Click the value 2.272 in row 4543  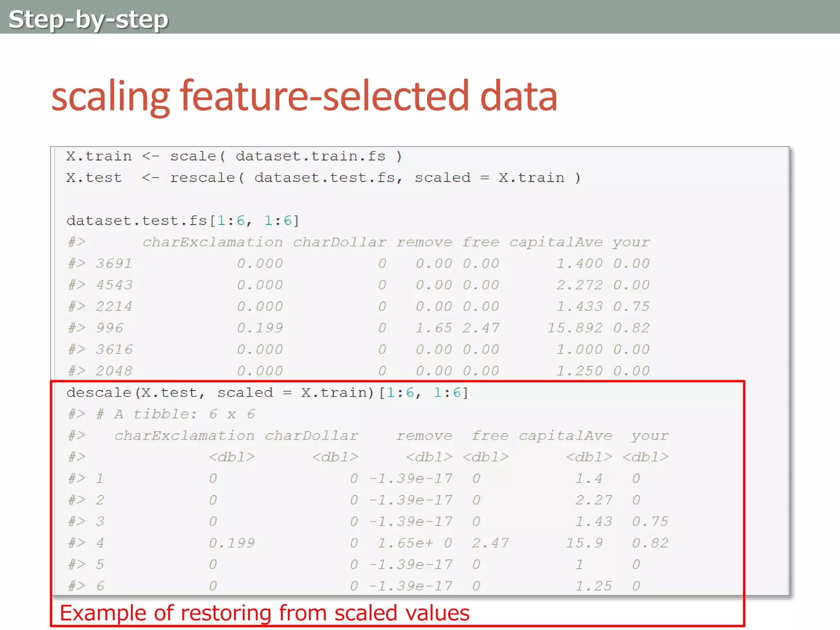579,285
